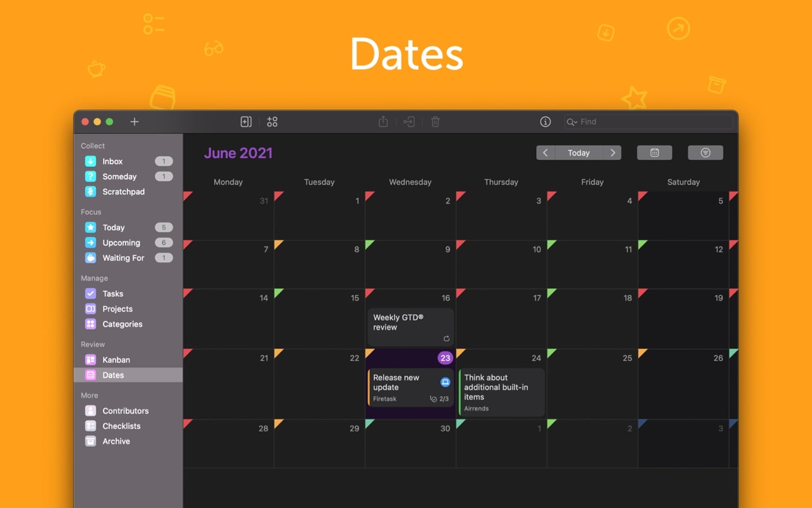Click the info icon in the toolbar
The image size is (812, 508).
pos(546,122)
